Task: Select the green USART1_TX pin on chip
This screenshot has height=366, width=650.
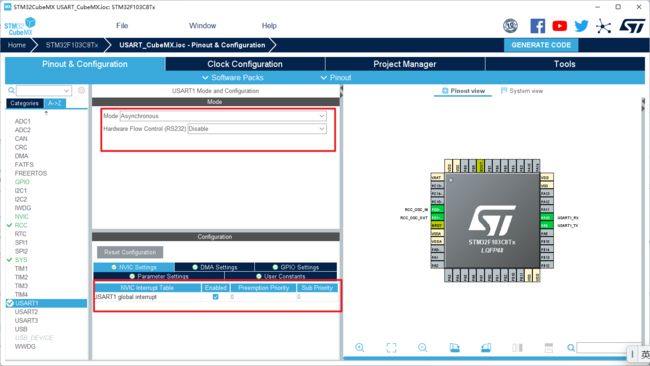Action: 546,225
